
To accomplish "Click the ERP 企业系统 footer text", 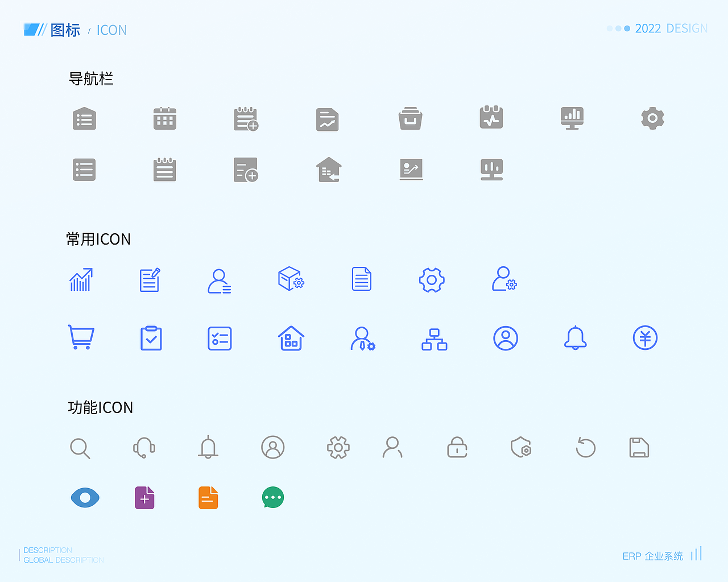I will pos(653,556).
